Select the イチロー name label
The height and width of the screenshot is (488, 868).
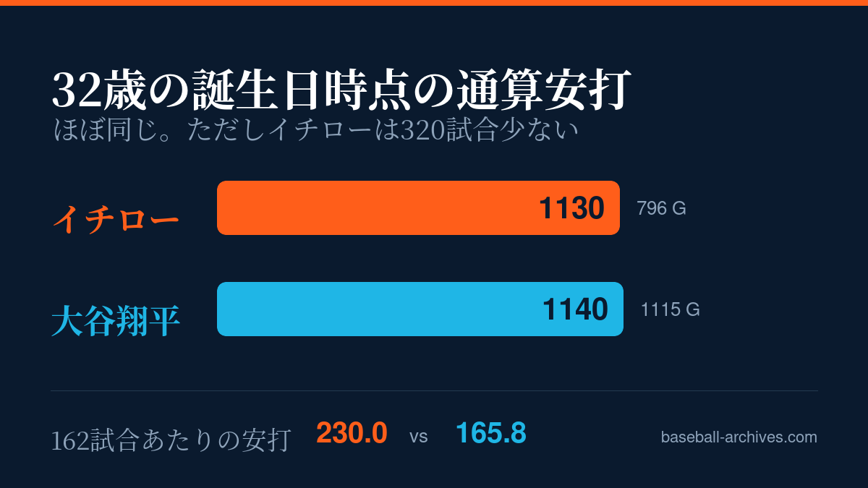pyautogui.click(x=116, y=219)
